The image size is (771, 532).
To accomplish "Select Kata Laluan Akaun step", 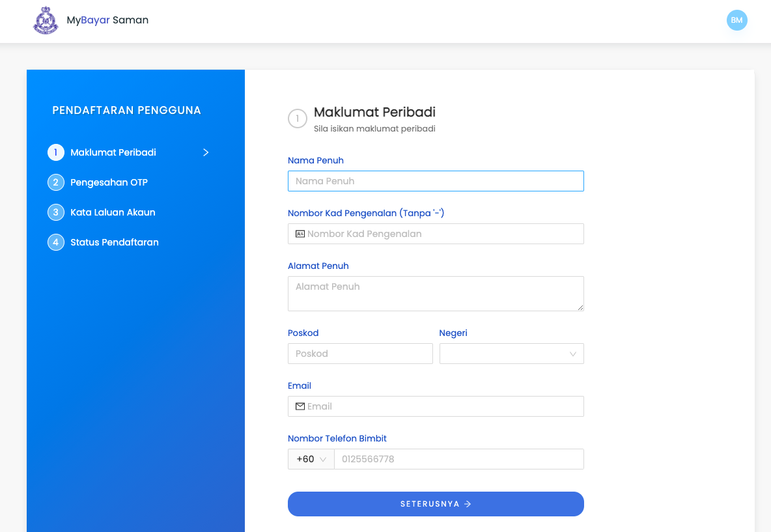I will 113,212.
